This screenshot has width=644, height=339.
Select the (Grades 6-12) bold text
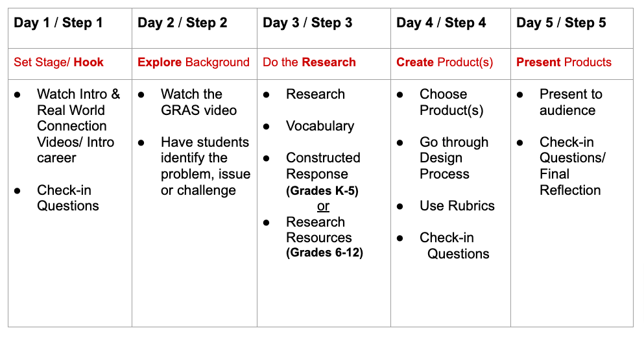324,252
